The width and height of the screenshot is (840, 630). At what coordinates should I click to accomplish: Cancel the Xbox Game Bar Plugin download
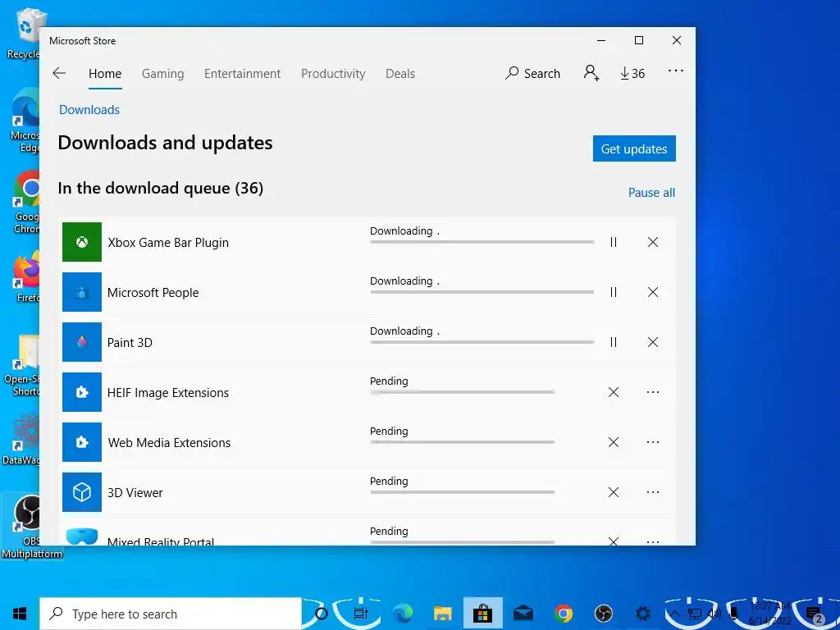click(652, 242)
